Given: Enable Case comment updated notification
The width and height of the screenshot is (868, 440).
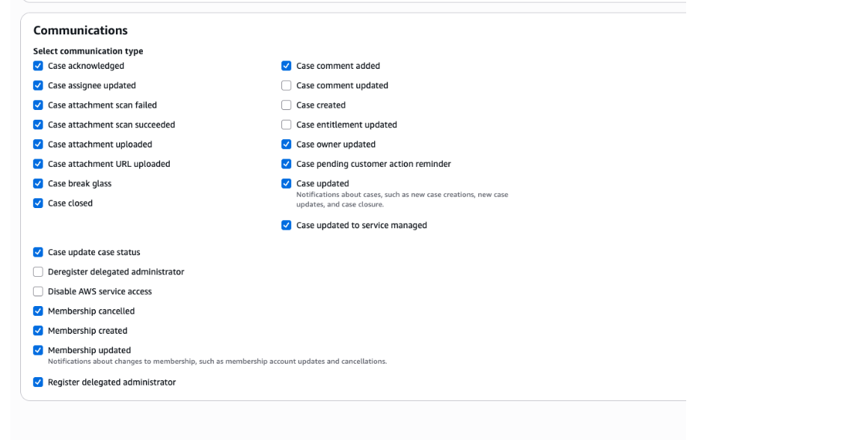Looking at the screenshot, I should 287,85.
